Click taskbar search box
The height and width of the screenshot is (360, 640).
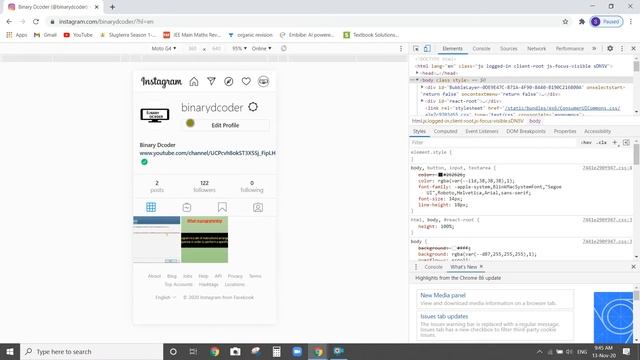point(91,351)
